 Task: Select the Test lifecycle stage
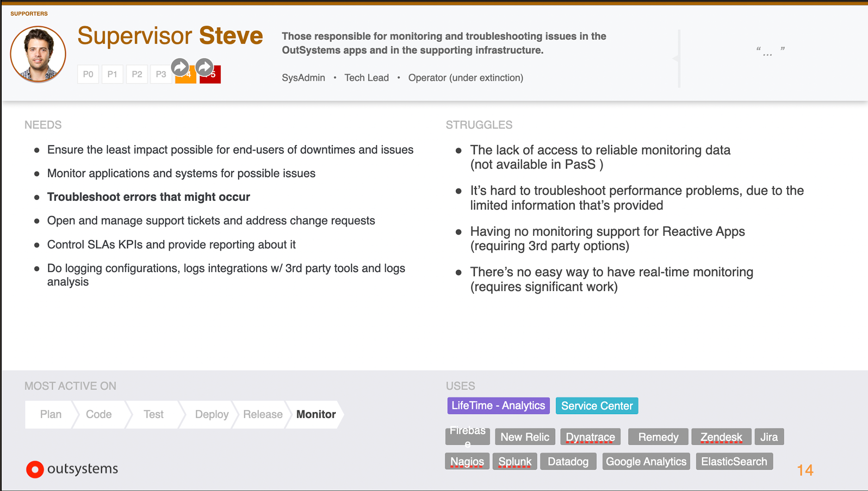tap(154, 415)
